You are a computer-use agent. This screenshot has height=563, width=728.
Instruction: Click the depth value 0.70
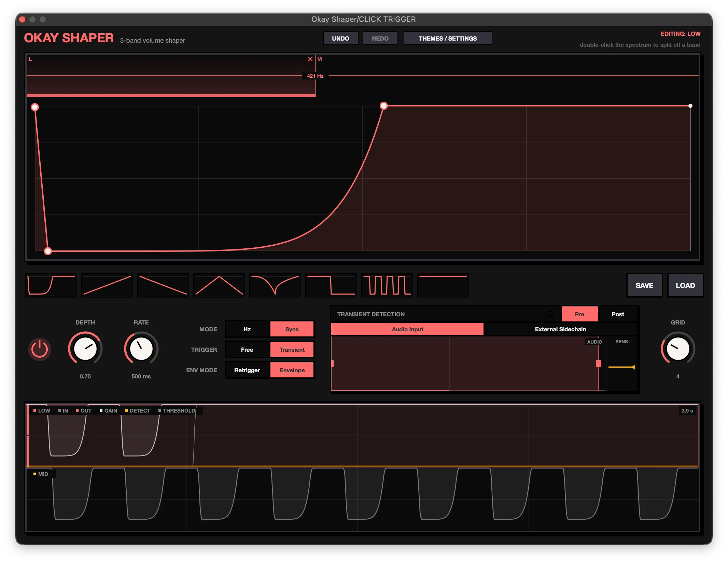85,376
